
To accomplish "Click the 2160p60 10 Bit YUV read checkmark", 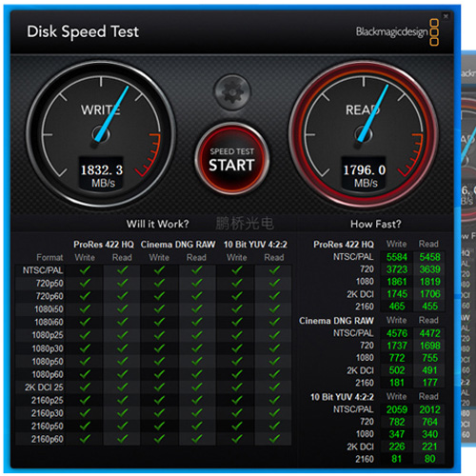I will pyautogui.click(x=274, y=439).
